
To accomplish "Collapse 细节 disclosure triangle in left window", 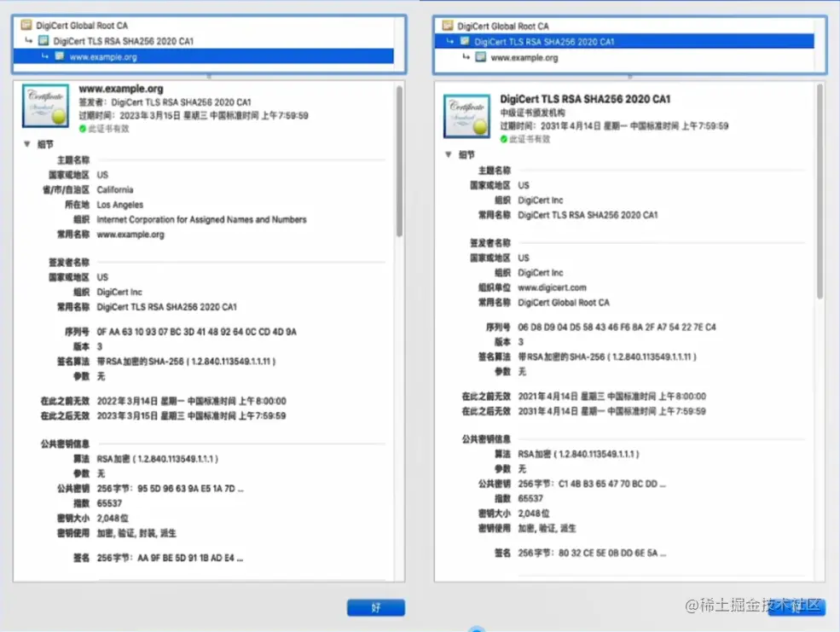I will [x=26, y=144].
